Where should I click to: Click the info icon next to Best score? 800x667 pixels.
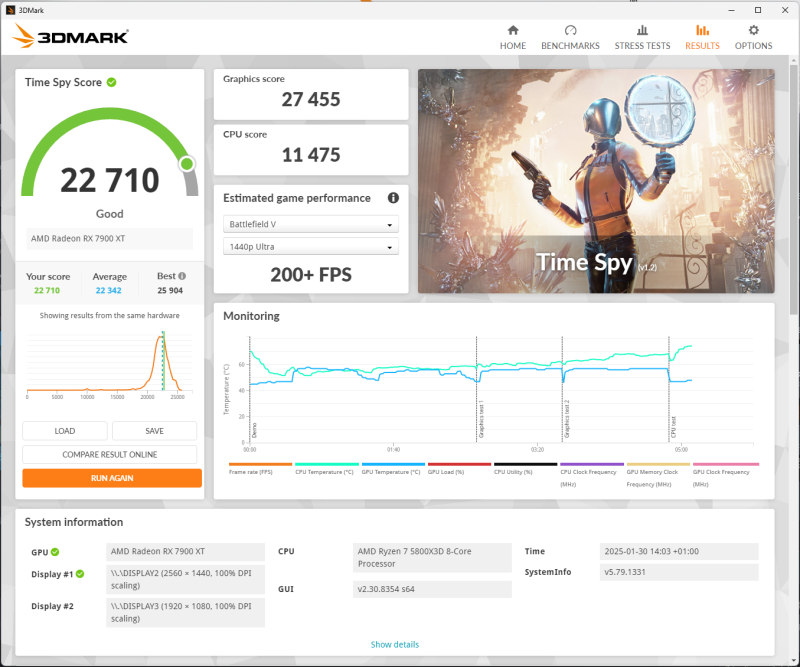[x=182, y=276]
